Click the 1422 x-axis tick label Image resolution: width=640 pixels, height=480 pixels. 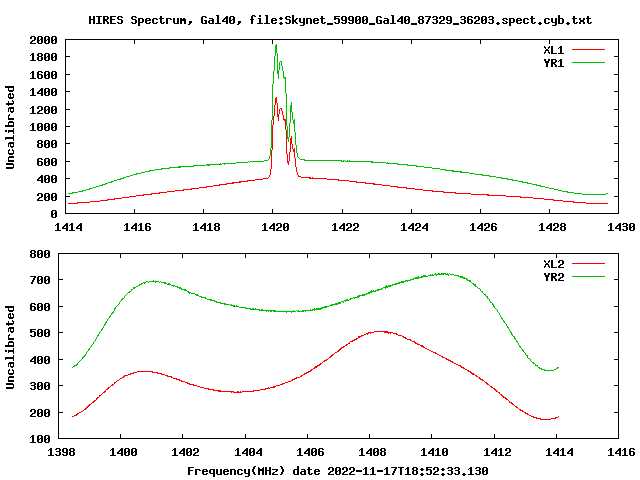345,227
